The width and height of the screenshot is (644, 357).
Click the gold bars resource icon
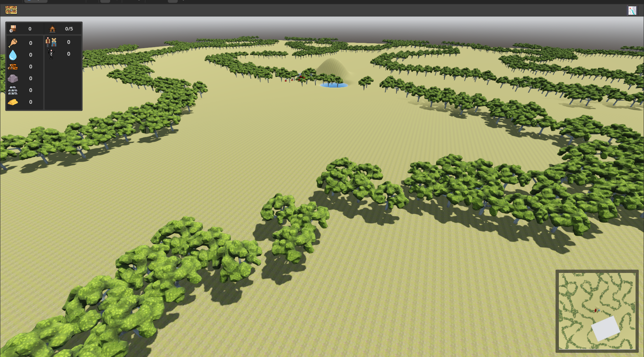(13, 102)
